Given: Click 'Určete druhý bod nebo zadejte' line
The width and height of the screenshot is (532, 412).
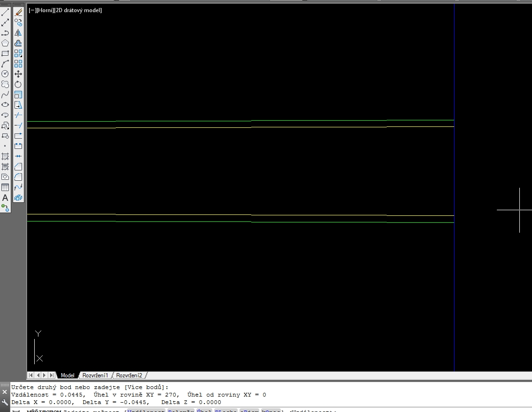Looking at the screenshot, I should click(90, 387).
